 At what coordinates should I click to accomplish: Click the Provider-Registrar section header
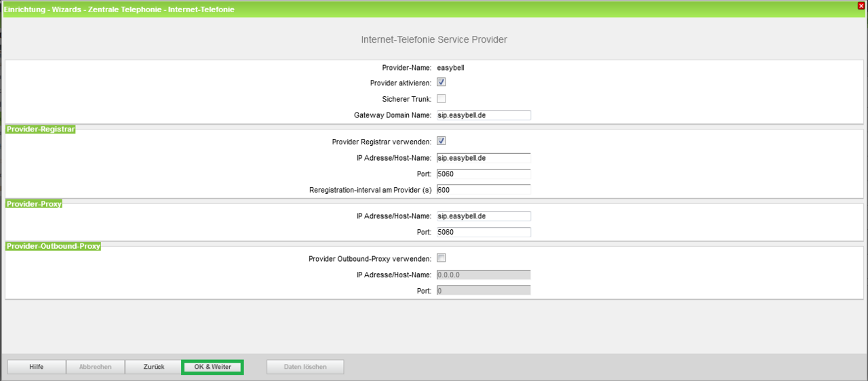pyautogui.click(x=41, y=129)
